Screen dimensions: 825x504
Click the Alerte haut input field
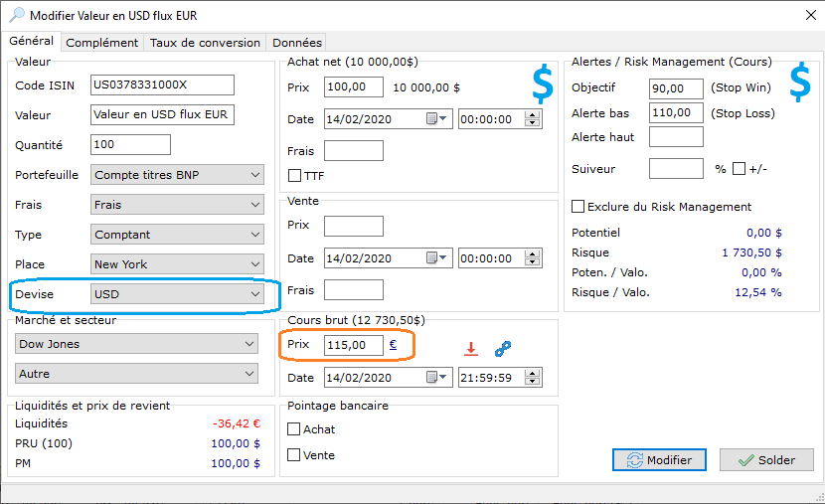coord(676,137)
